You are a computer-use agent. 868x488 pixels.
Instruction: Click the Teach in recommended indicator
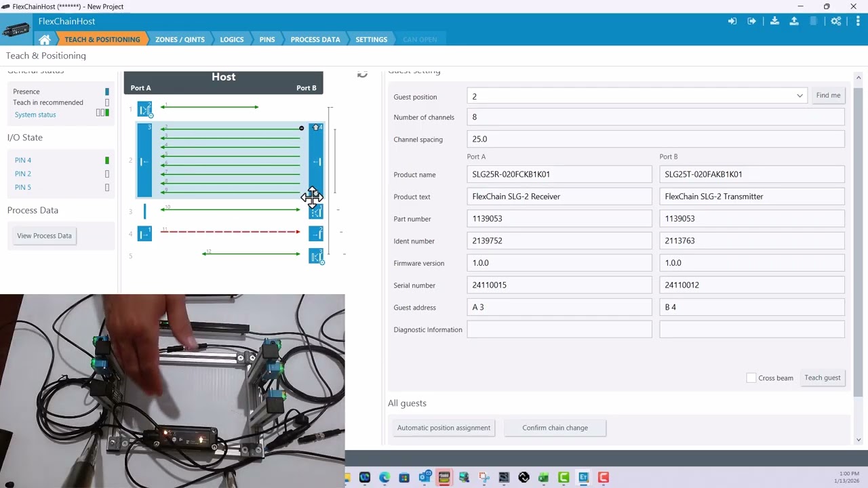pos(107,102)
